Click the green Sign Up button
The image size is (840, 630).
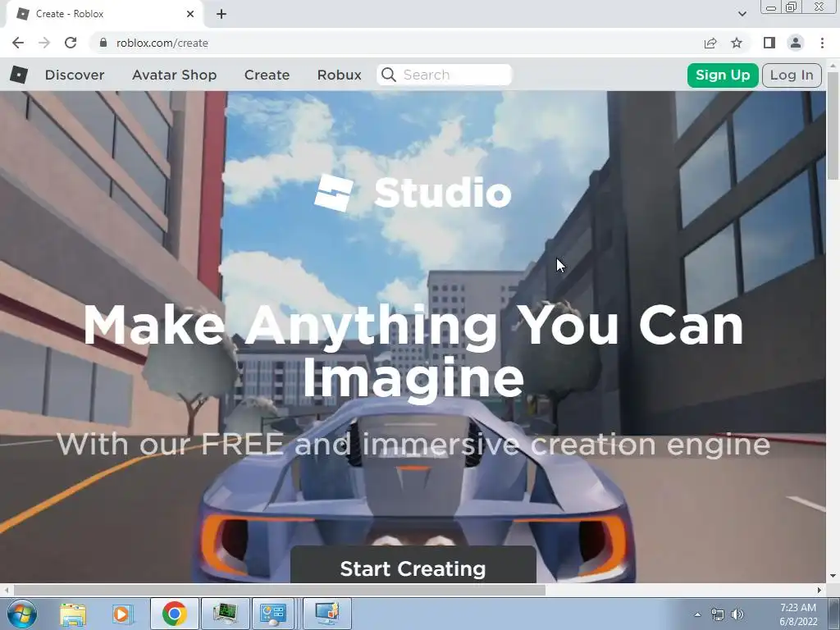723,75
